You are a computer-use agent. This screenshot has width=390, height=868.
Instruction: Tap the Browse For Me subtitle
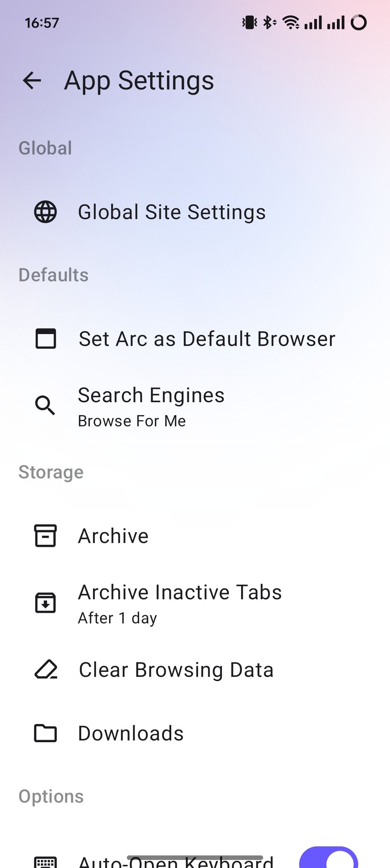[x=132, y=421]
